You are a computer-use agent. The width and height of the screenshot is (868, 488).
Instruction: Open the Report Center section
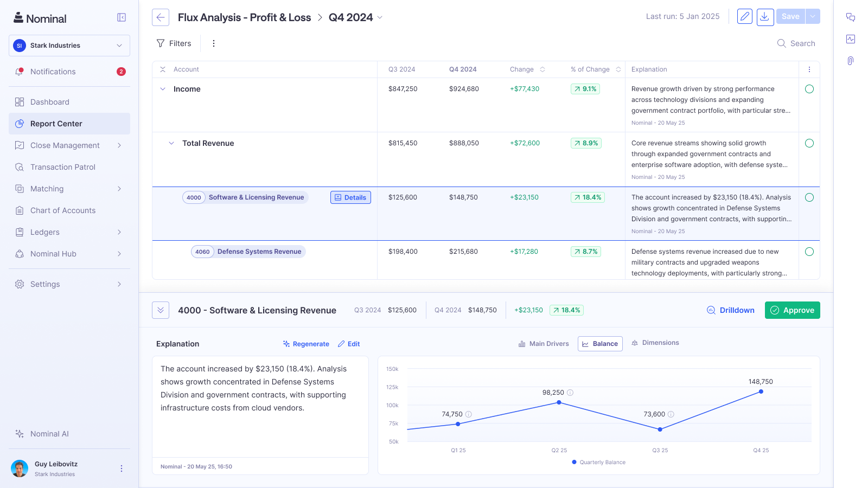pyautogui.click(x=55, y=124)
